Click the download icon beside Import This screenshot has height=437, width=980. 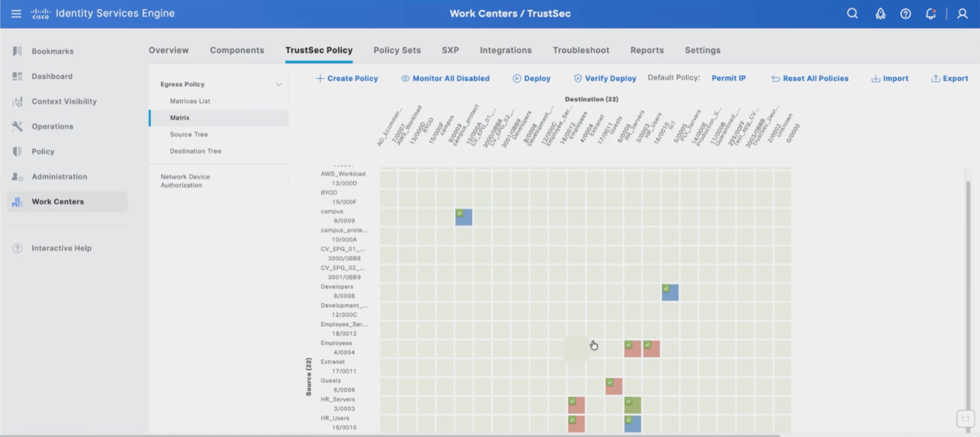click(876, 79)
